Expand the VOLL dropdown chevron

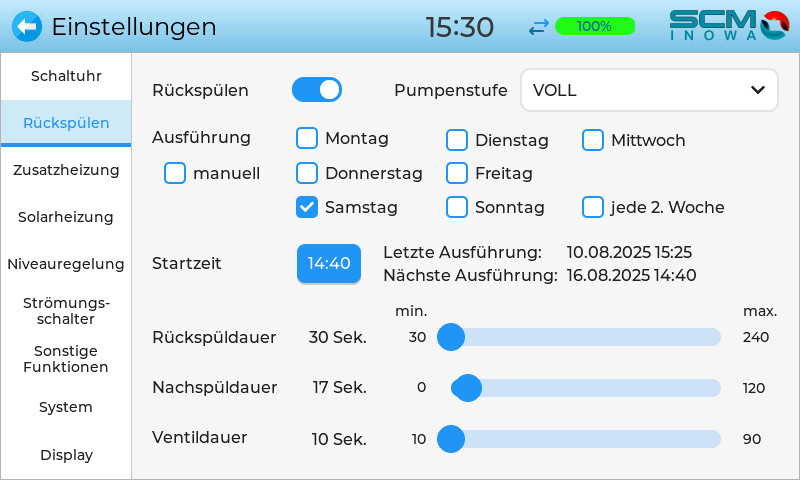[757, 90]
